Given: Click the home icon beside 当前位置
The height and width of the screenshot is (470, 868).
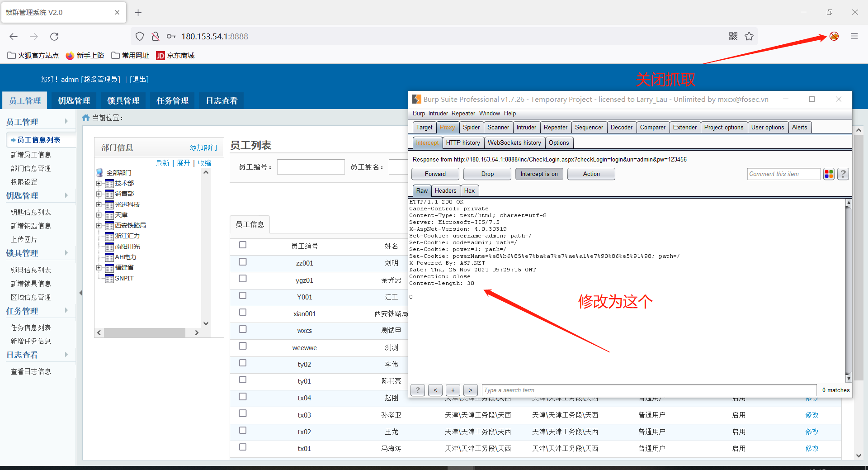Looking at the screenshot, I should click(85, 118).
